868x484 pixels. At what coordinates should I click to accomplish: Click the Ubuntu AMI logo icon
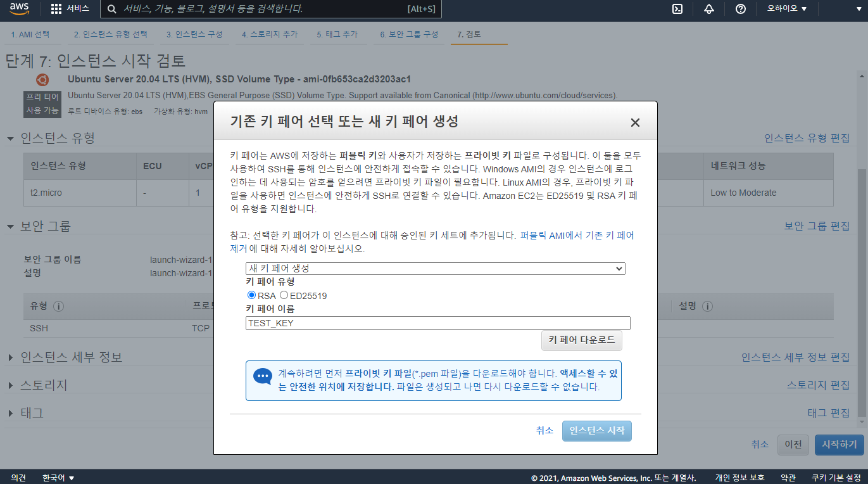42,80
